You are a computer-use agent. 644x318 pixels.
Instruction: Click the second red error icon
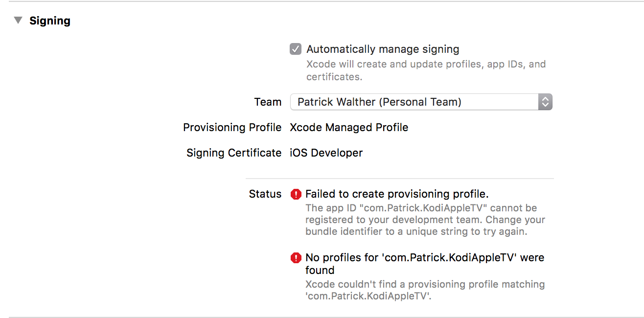[x=296, y=258]
